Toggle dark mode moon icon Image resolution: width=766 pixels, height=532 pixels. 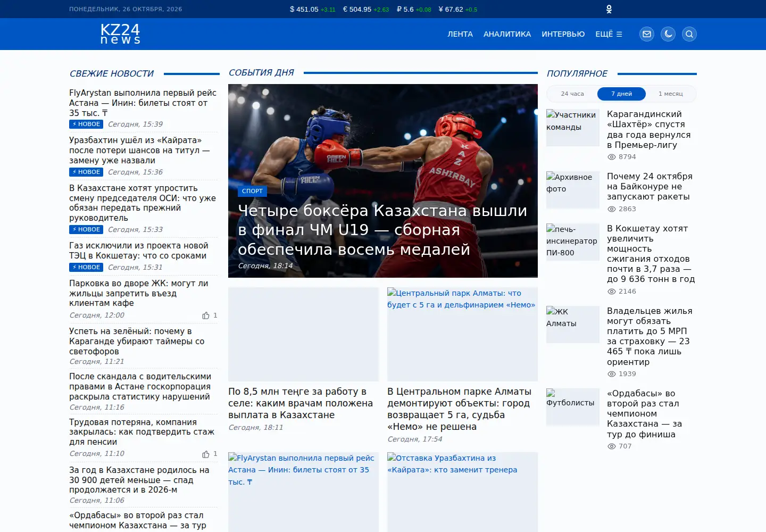tap(668, 34)
